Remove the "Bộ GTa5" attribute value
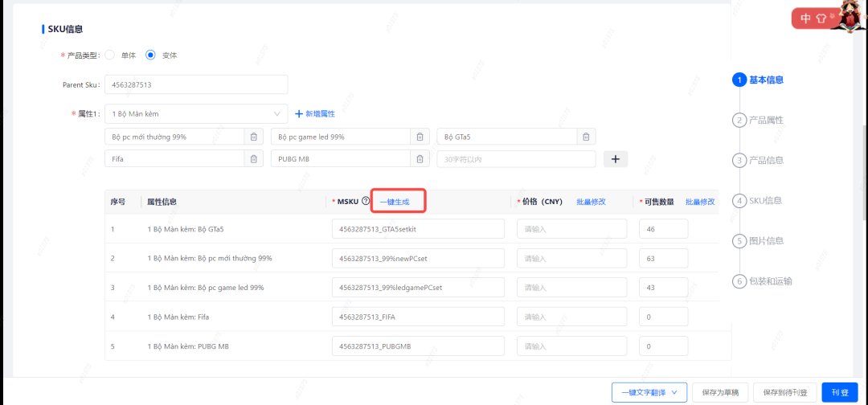This screenshot has width=868, height=405. [x=586, y=137]
